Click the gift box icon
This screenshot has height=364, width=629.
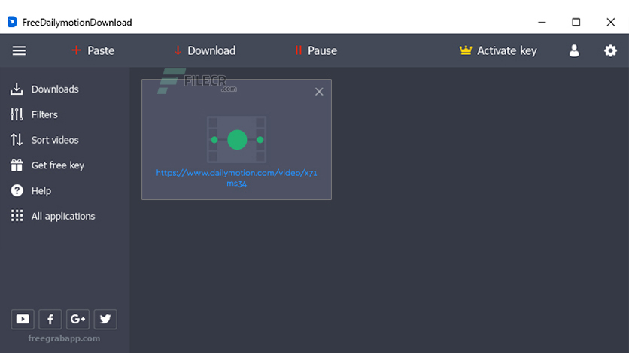coord(17,165)
